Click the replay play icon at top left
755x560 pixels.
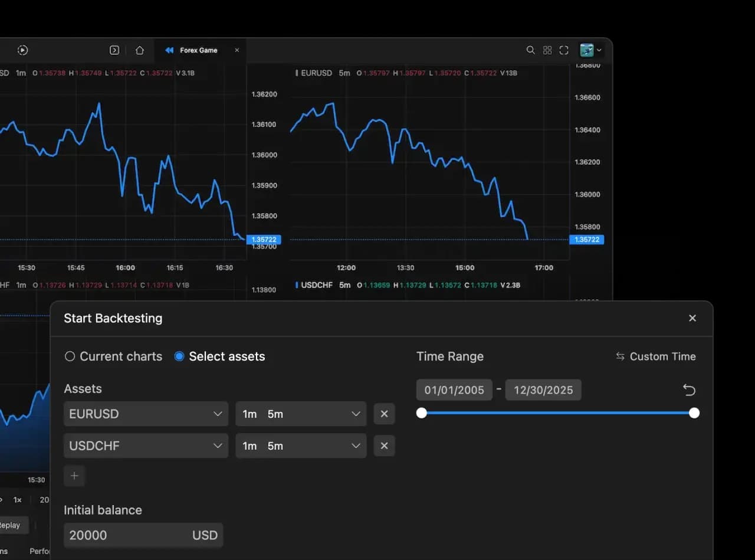22,50
